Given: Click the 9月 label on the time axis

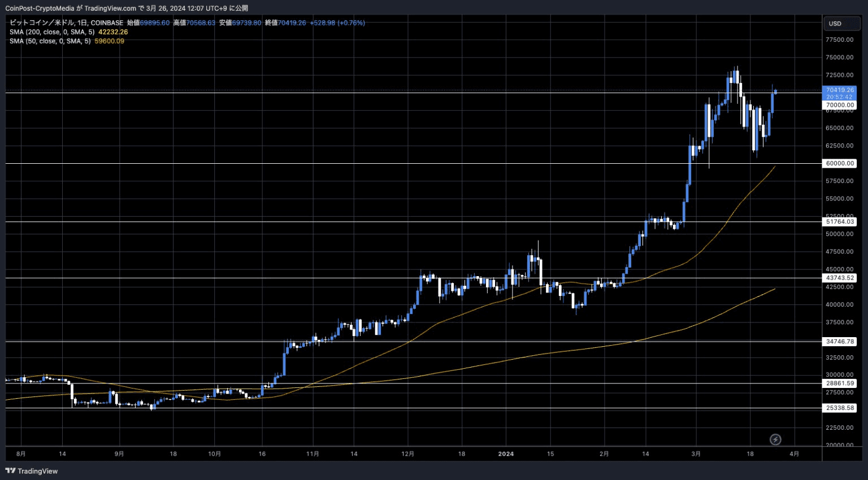Looking at the screenshot, I should (119, 454).
